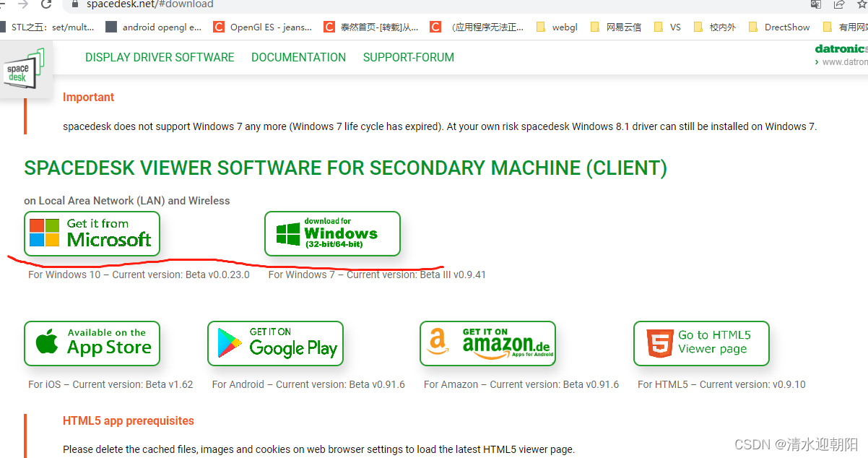Image resolution: width=868 pixels, height=458 pixels.
Task: Open the 网易云信 bookmark folder
Action: tap(615, 27)
